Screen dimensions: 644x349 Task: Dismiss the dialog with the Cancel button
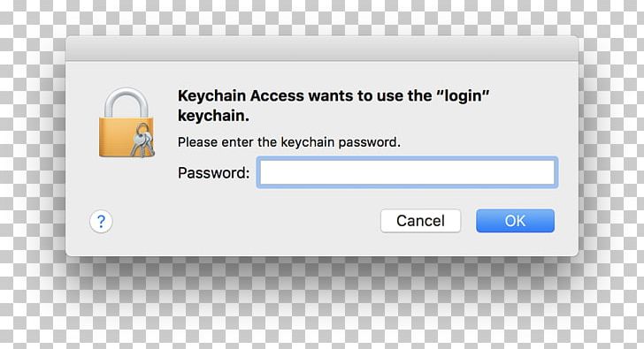coord(420,221)
